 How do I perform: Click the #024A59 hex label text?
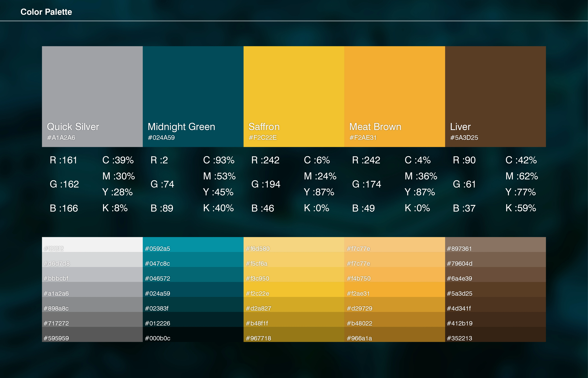pyautogui.click(x=161, y=138)
